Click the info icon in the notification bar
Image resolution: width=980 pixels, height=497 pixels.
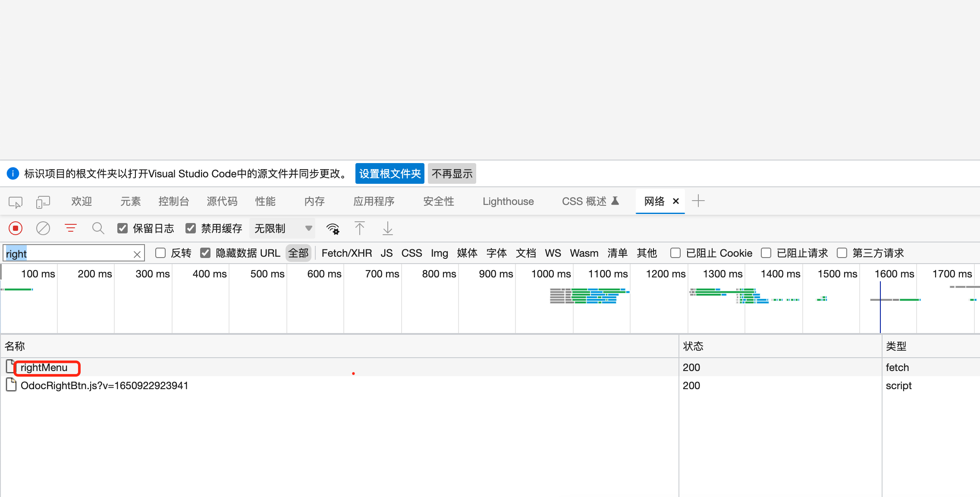pyautogui.click(x=13, y=173)
